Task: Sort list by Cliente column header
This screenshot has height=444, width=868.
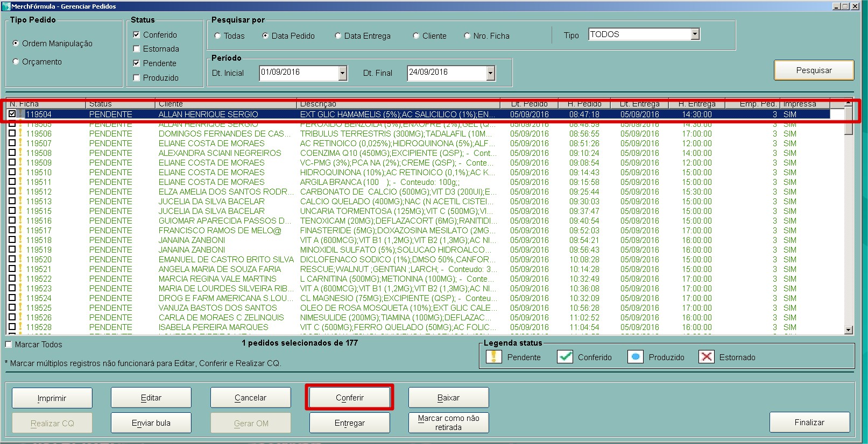Action: pyautogui.click(x=225, y=104)
